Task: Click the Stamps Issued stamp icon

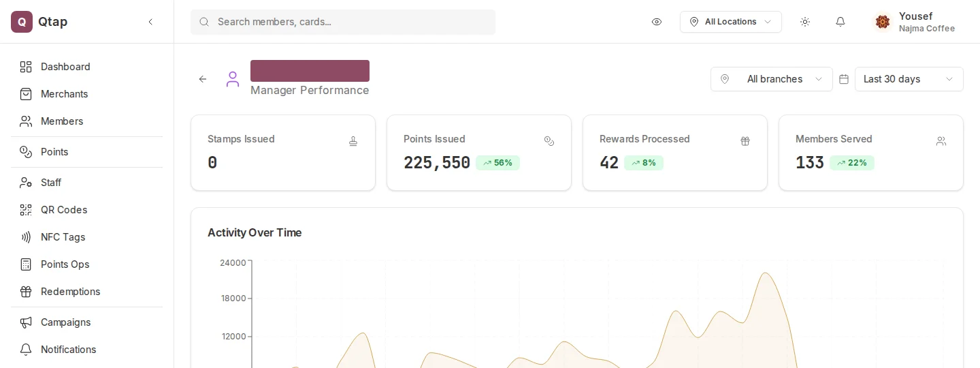Action: click(x=353, y=141)
